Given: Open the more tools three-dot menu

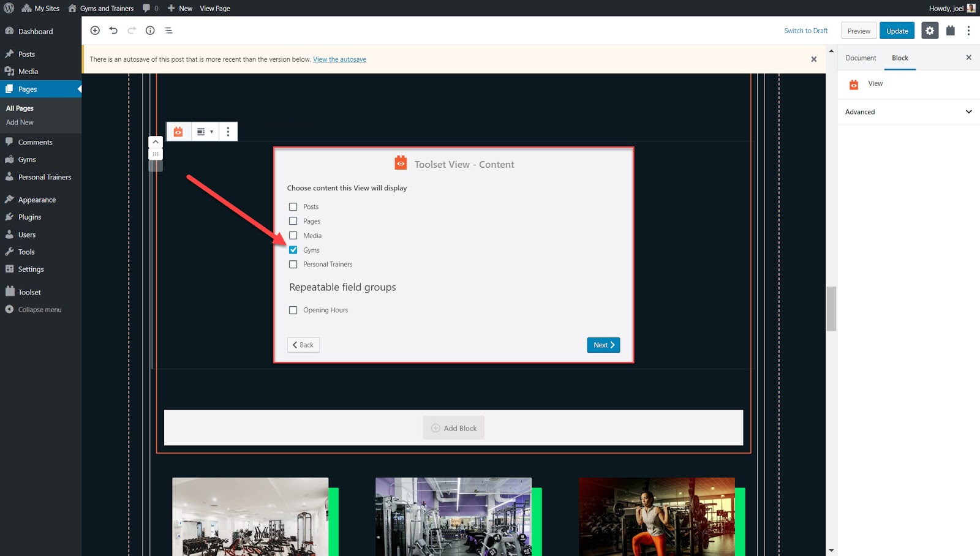Looking at the screenshot, I should click(x=968, y=31).
